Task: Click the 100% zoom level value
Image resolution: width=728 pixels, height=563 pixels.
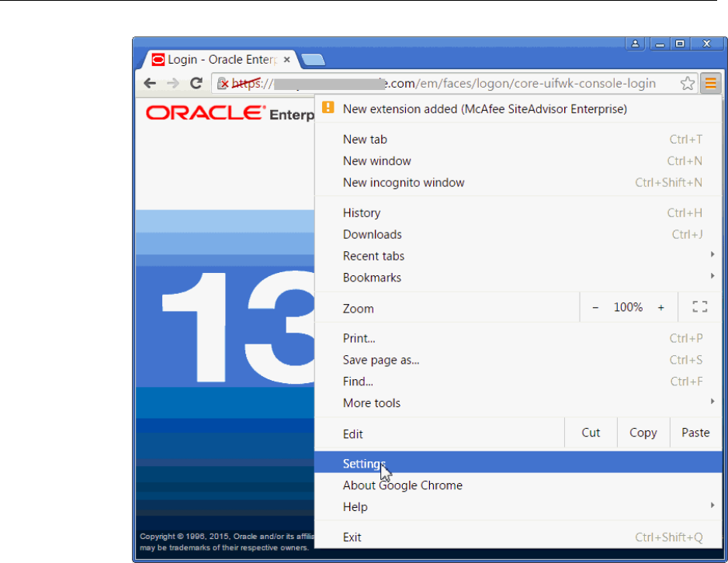Action: pyautogui.click(x=628, y=307)
